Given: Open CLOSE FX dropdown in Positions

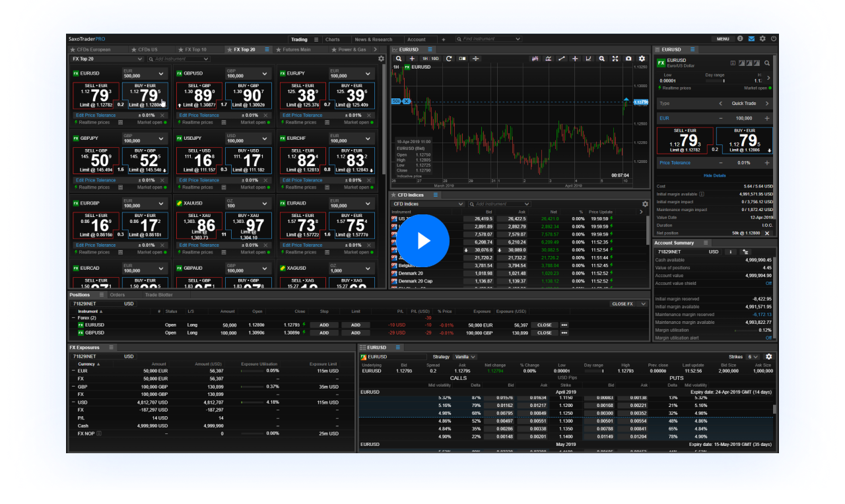Looking at the screenshot, I should (x=629, y=303).
